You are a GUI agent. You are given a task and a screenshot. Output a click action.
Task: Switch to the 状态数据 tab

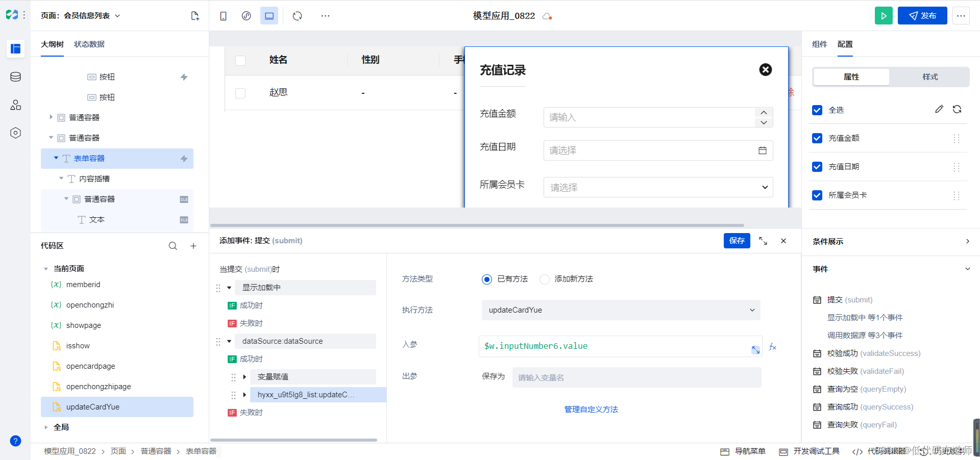point(89,44)
